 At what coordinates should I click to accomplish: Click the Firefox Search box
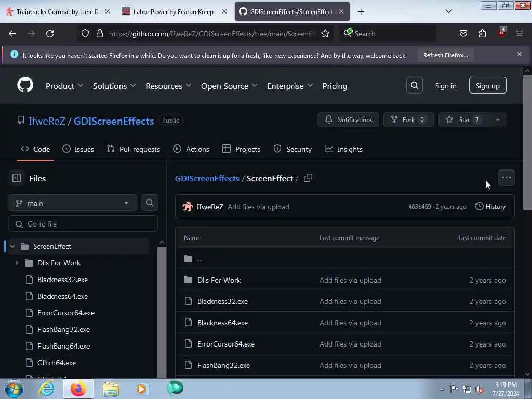(x=388, y=34)
